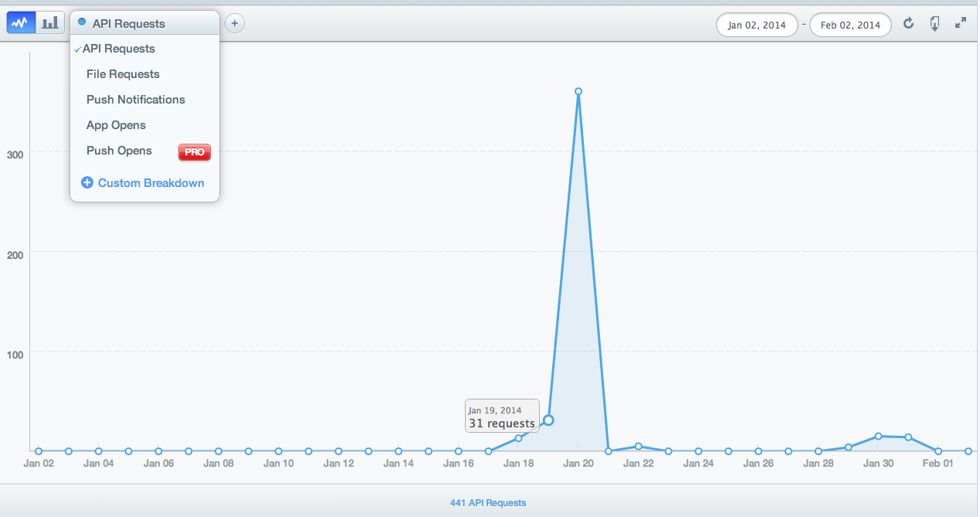
Task: Choose Push Opens metric
Action: (x=119, y=151)
